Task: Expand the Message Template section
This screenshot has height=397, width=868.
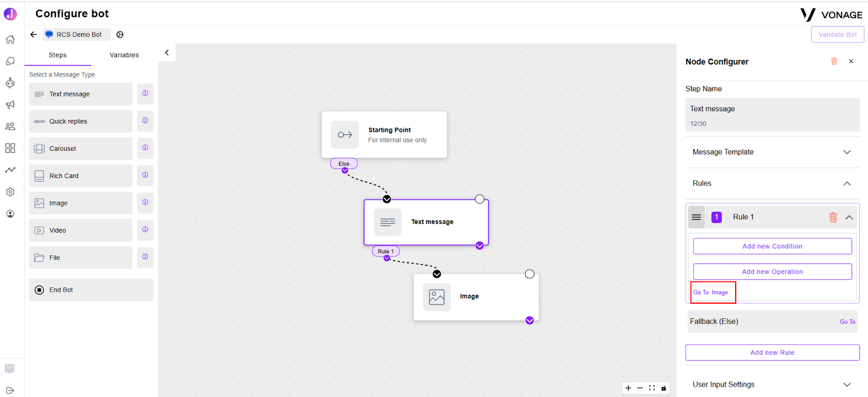Action: pos(772,152)
